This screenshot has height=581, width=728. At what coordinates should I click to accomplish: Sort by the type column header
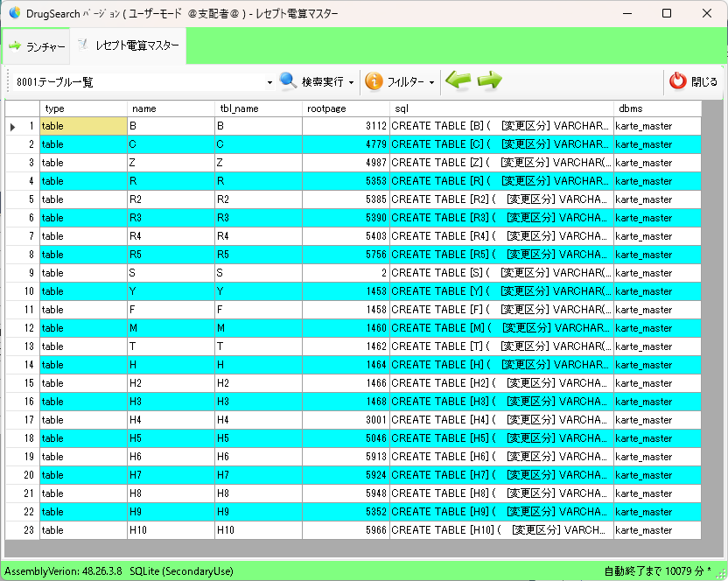[x=84, y=108]
